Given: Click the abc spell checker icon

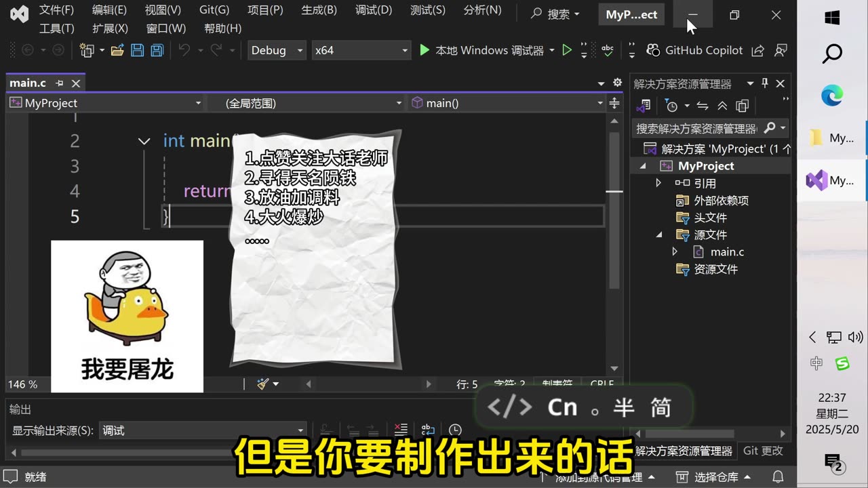Looking at the screenshot, I should pyautogui.click(x=608, y=50).
